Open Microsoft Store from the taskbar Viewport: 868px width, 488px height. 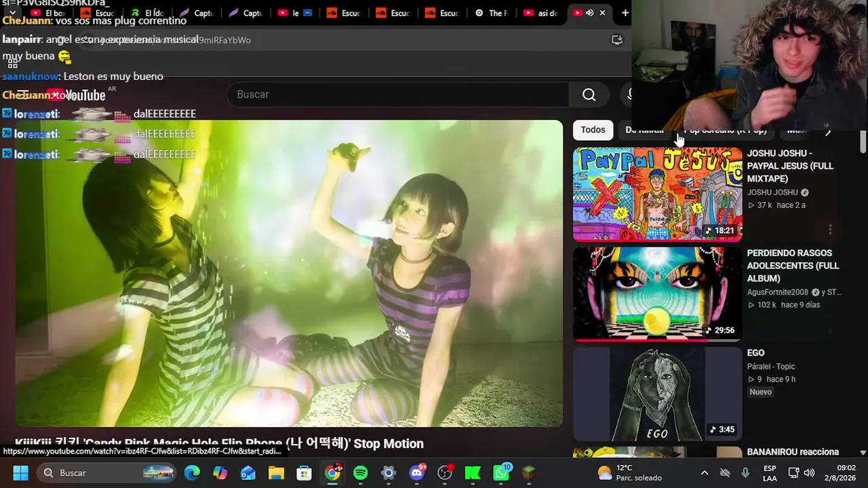(304, 472)
